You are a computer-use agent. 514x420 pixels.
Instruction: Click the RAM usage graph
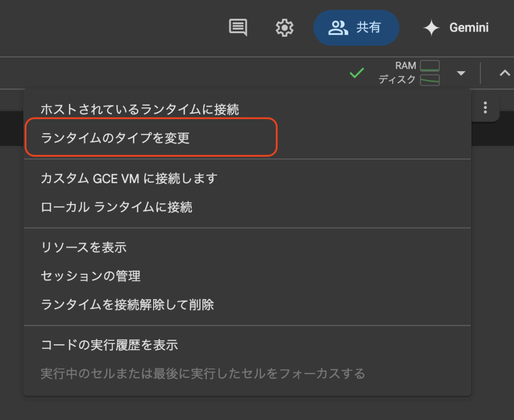pos(430,66)
